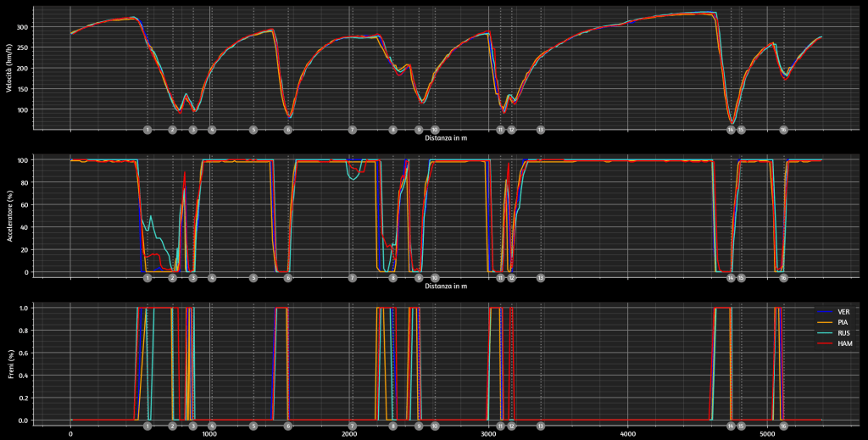This screenshot has width=868, height=440.
Task: Click 'Distanza in m' under the throttle chart
Action: 446,287
